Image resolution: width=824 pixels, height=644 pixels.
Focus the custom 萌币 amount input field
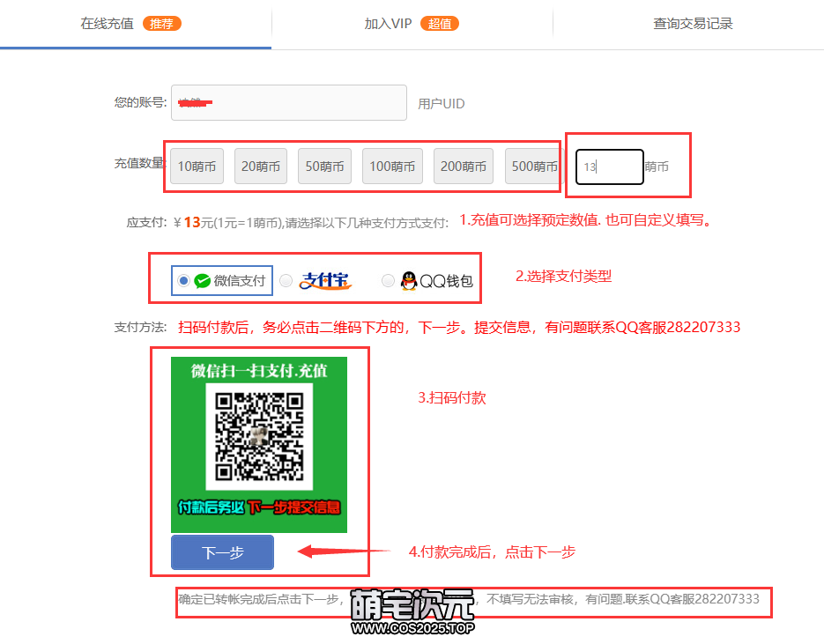610,167
